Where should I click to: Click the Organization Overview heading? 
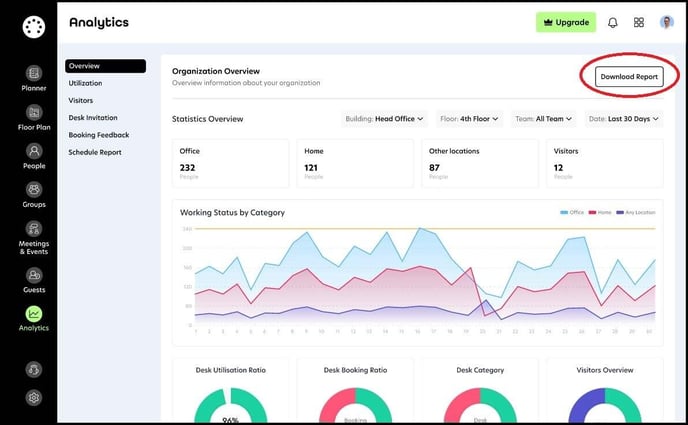(215, 71)
